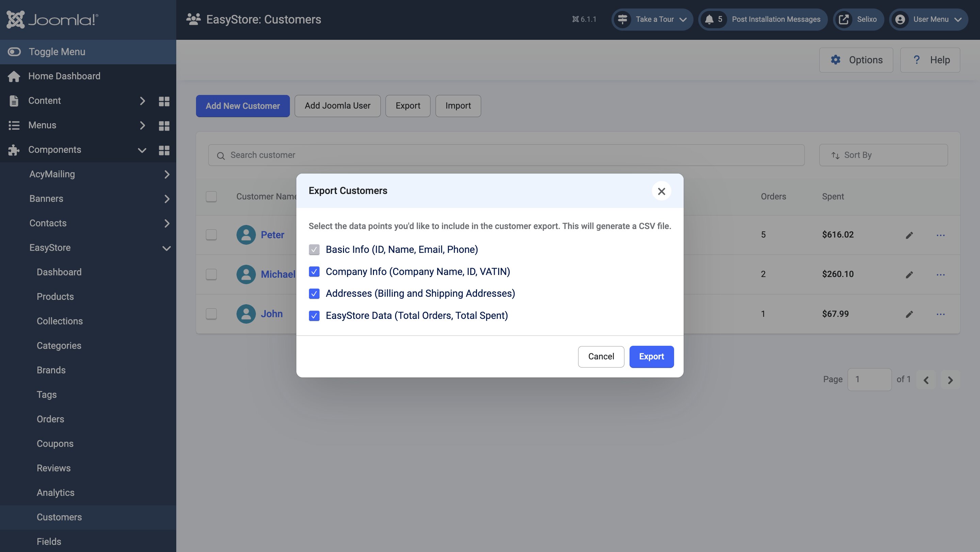Viewport: 980px width, 552px height.
Task: Uncheck Company Info checkbox
Action: pyautogui.click(x=314, y=272)
